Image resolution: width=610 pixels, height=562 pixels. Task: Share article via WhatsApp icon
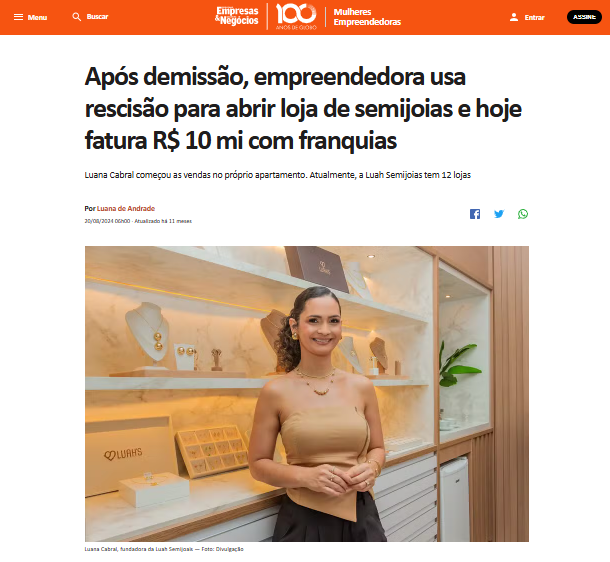(x=523, y=214)
